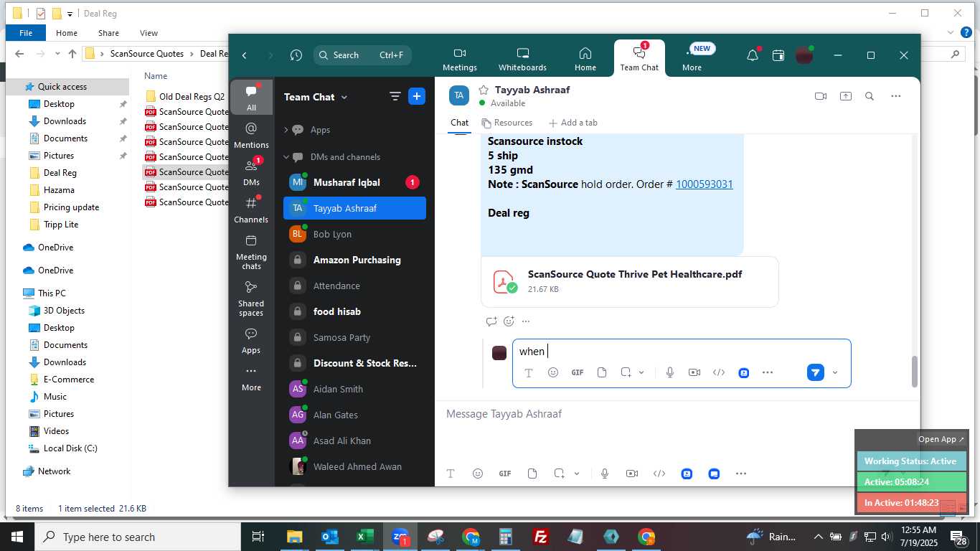Click the format text icon in bottom composer
Image resolution: width=980 pixels, height=551 pixels.
coord(451,474)
